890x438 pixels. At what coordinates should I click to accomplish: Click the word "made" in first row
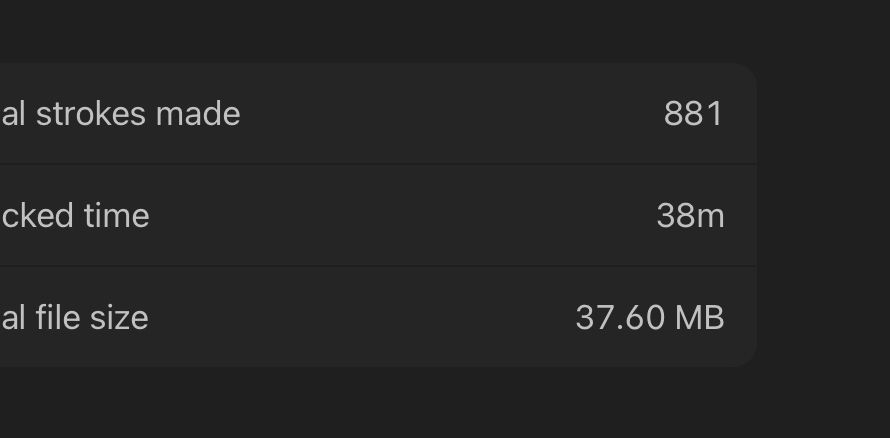coord(198,114)
